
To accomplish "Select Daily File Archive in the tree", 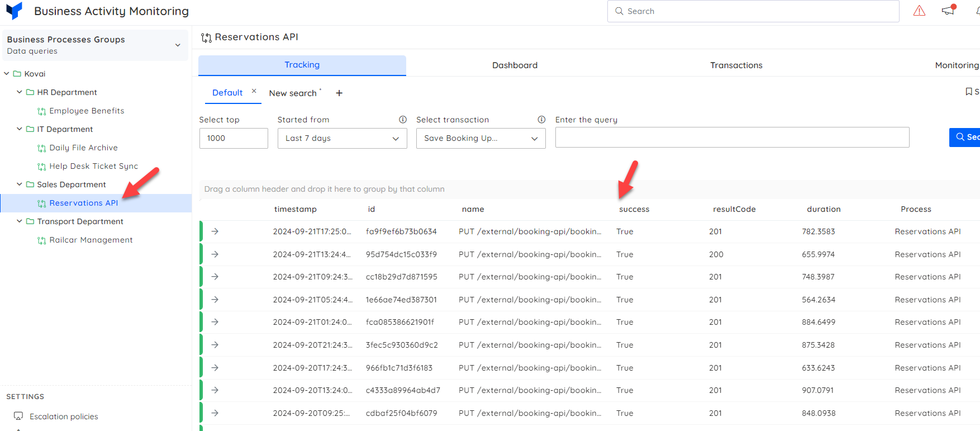I will coord(83,148).
